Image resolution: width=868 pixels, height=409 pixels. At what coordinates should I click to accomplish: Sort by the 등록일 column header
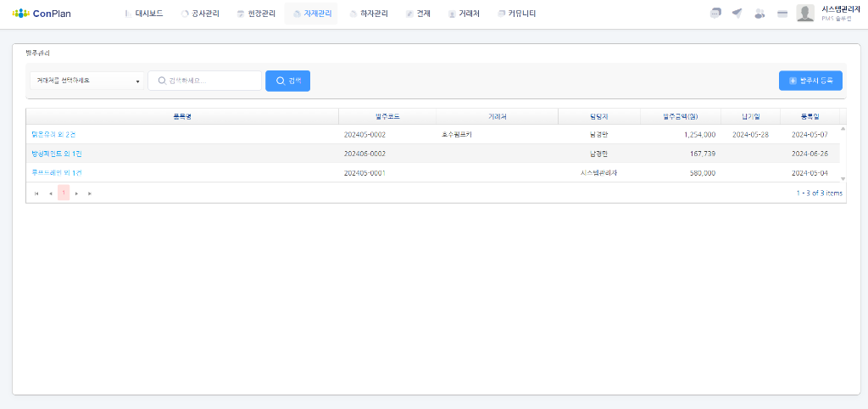[x=810, y=116]
